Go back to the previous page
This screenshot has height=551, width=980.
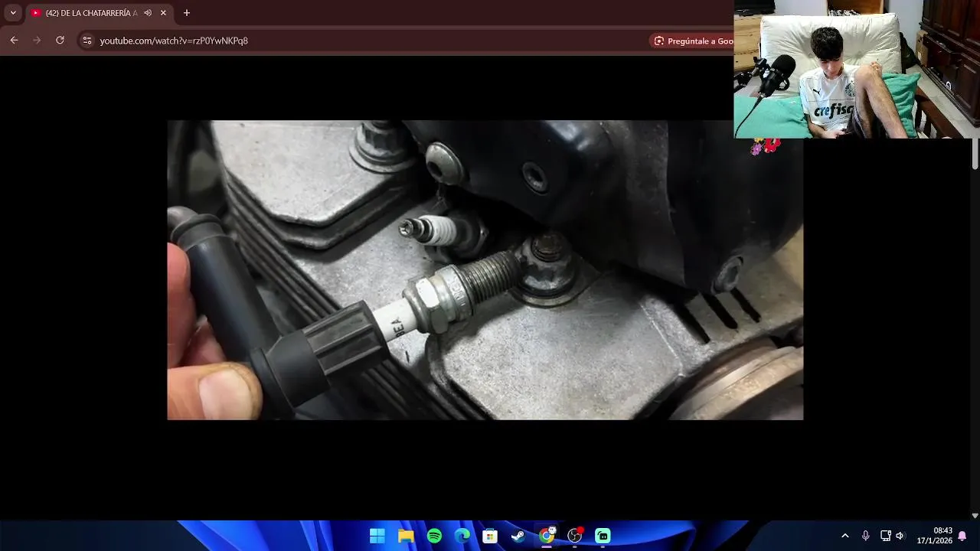click(14, 41)
